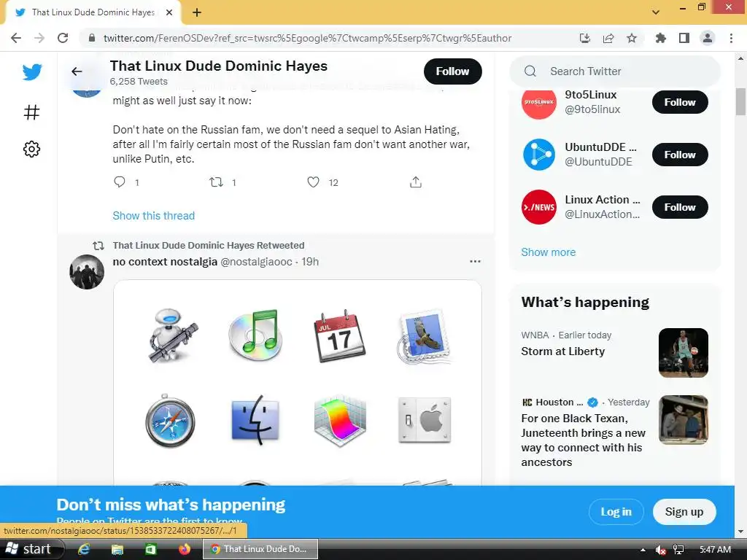
Task: Open the three-dot menu on nostalgia tweet
Action: tap(475, 262)
